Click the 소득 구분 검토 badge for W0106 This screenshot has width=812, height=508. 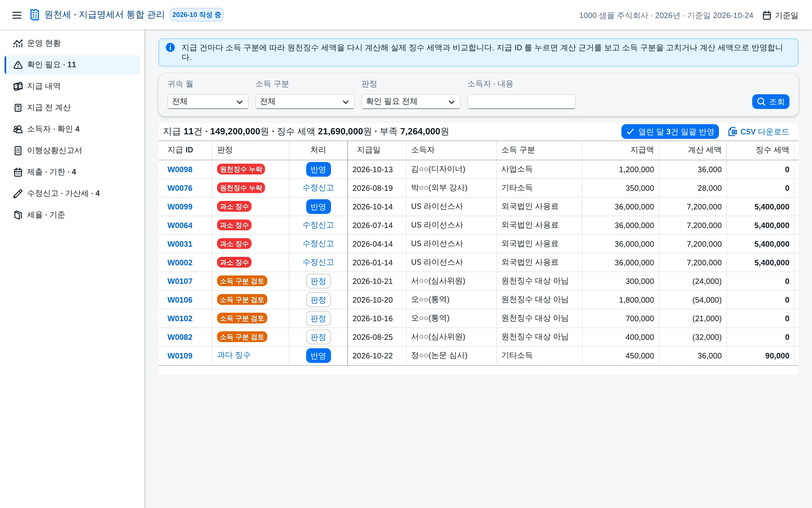coord(242,300)
